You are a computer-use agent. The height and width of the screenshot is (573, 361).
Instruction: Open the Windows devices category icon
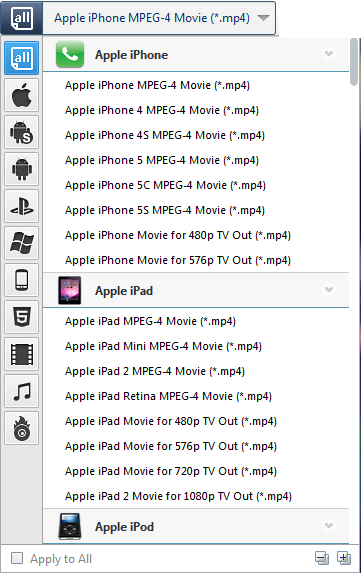(x=22, y=243)
